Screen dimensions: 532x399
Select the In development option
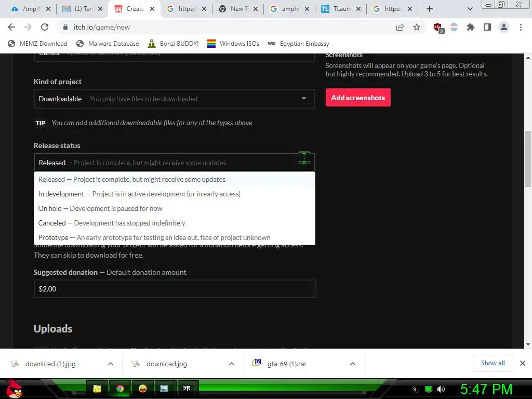(175, 194)
